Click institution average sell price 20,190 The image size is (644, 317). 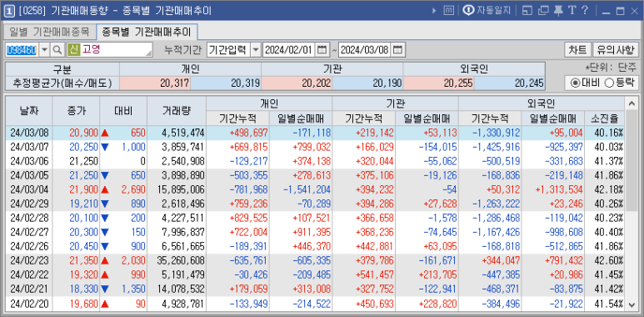click(x=367, y=83)
